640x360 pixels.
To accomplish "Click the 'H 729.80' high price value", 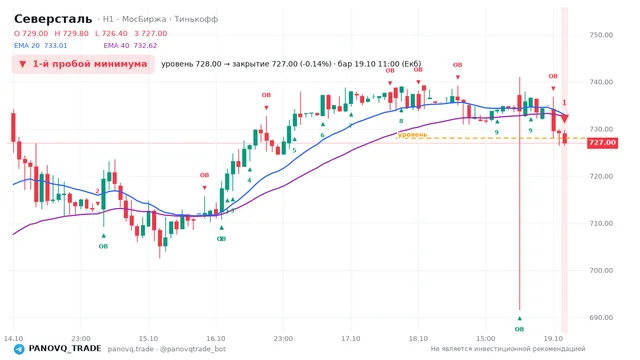I will 71,33.
